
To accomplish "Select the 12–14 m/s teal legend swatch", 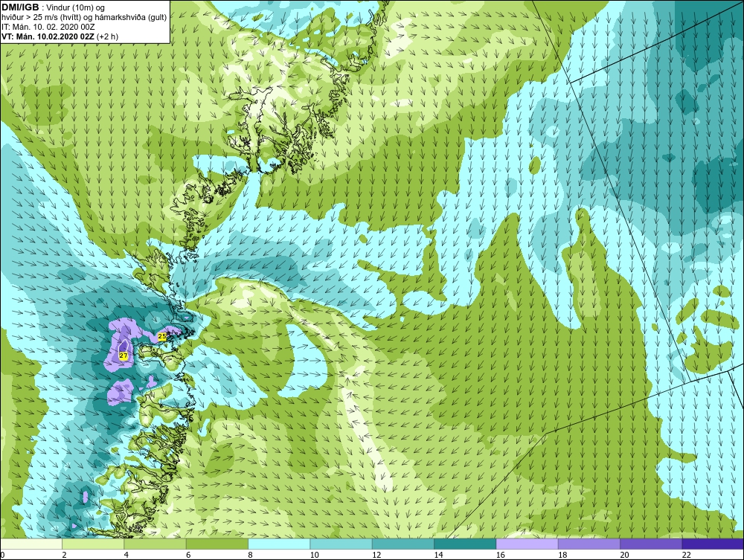I will (403, 544).
